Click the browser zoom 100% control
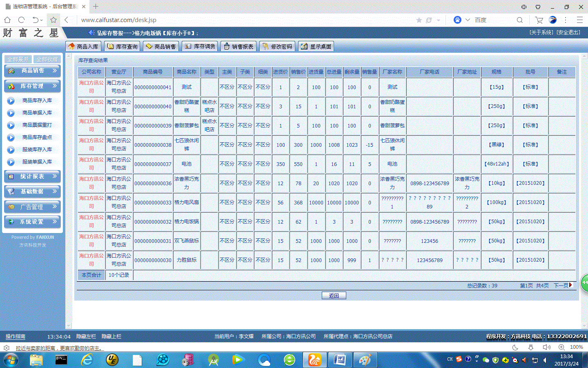This screenshot has height=368, width=588. (576, 347)
